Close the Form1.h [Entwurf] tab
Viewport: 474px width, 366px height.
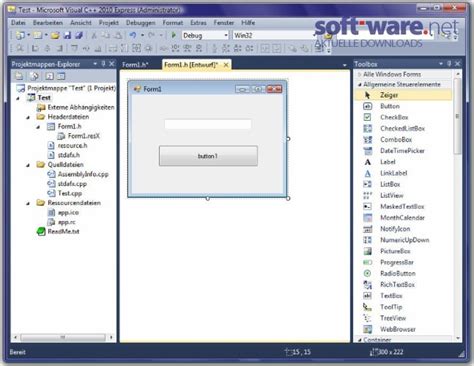coord(226,65)
